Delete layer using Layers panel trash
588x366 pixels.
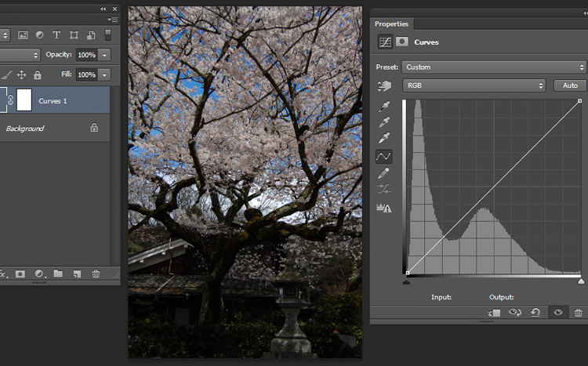(x=96, y=274)
